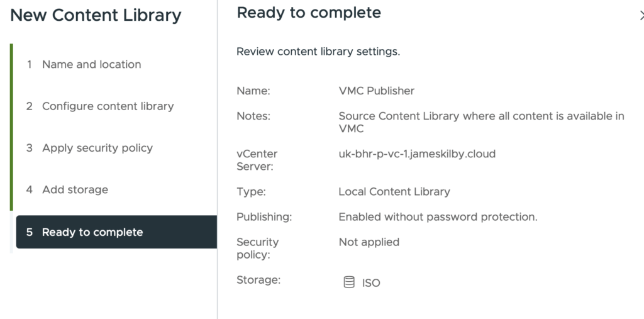Click the Publishing: field label
The width and height of the screenshot is (644, 319).
[264, 217]
